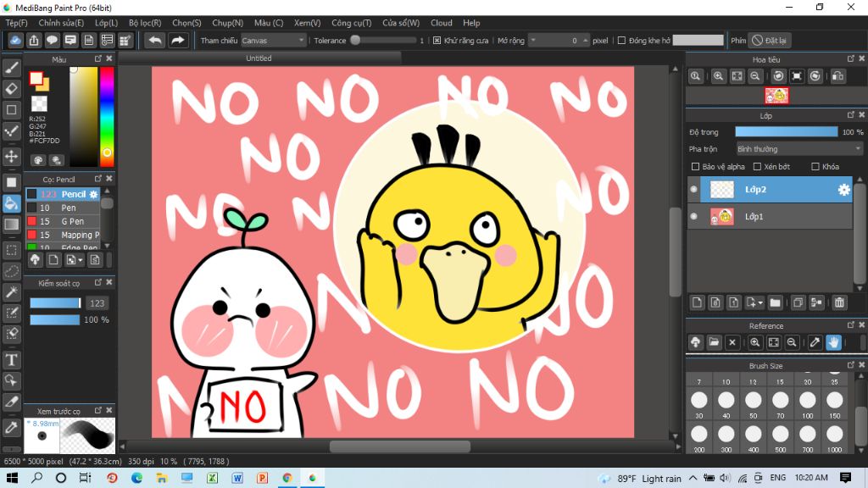868x488 pixels.
Task: Click the Redo arrow button
Action: pos(178,41)
